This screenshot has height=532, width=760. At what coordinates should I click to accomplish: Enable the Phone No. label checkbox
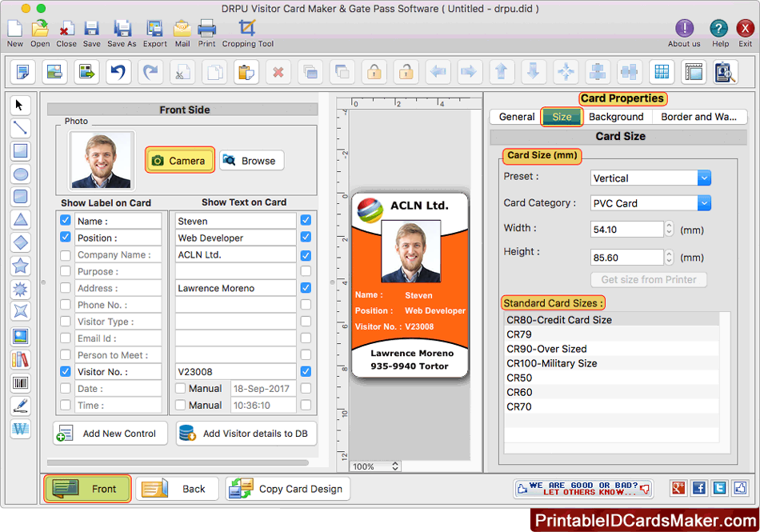coord(66,305)
